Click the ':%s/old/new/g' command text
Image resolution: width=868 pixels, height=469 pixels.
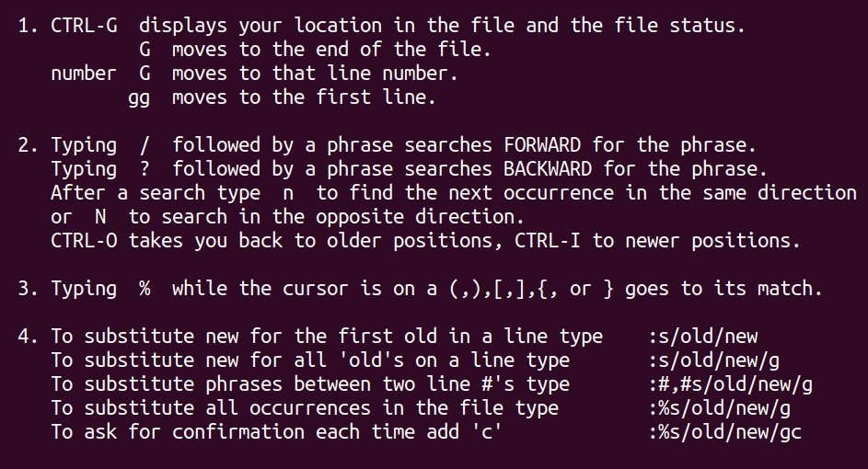tap(720, 408)
